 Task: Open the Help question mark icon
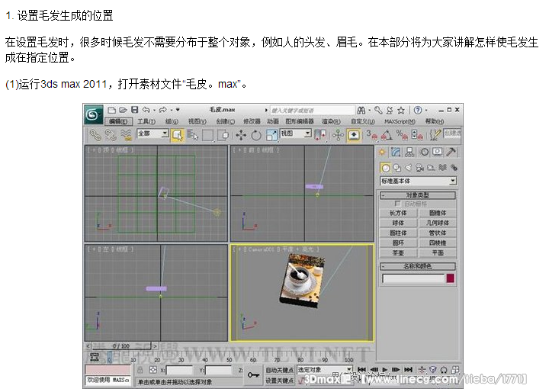[x=417, y=111]
